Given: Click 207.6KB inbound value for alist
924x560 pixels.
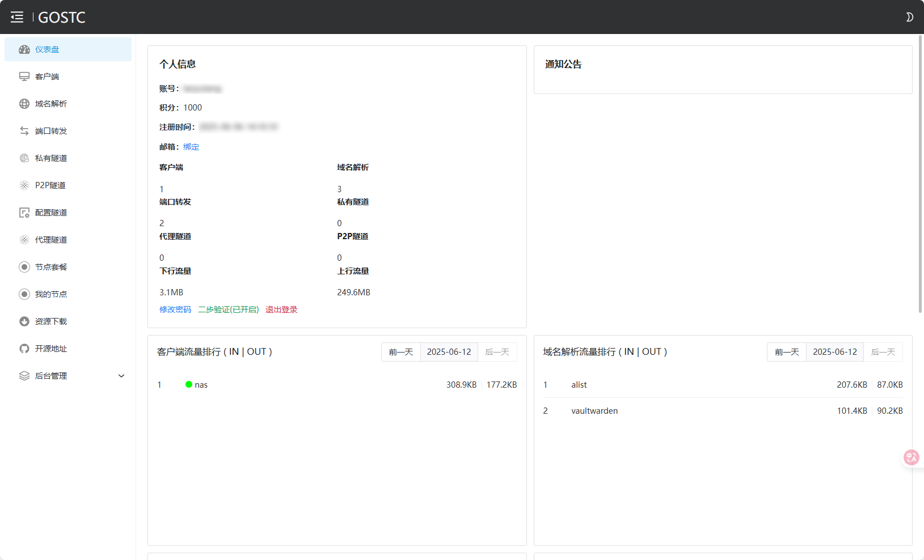Looking at the screenshot, I should tap(852, 385).
